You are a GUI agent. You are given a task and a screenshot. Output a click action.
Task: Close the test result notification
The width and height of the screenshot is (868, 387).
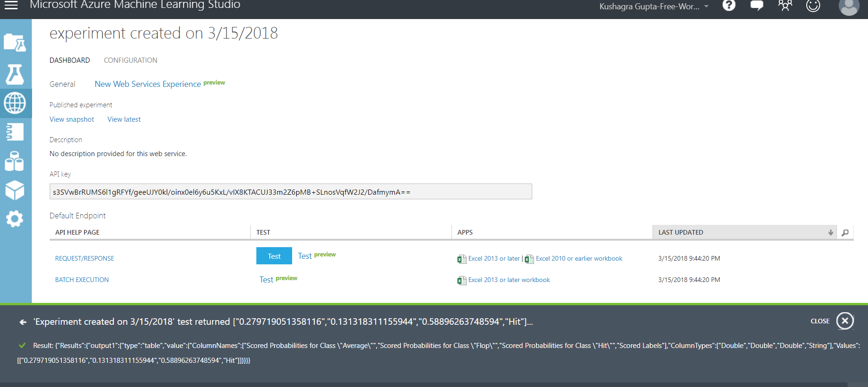tap(845, 321)
